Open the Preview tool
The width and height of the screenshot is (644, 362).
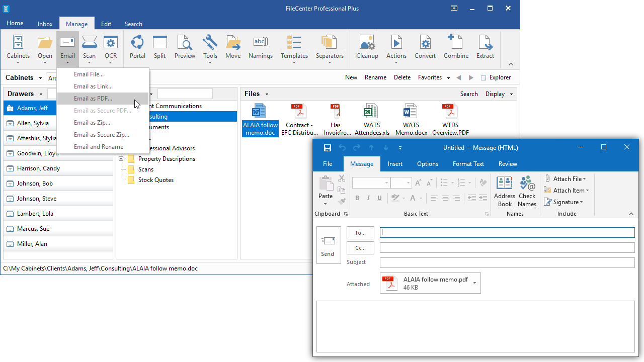[x=185, y=48]
